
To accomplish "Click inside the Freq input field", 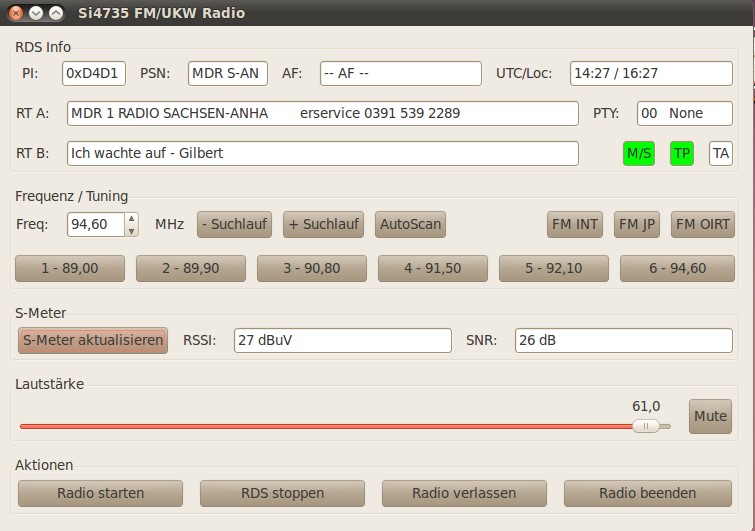I will click(x=95, y=224).
